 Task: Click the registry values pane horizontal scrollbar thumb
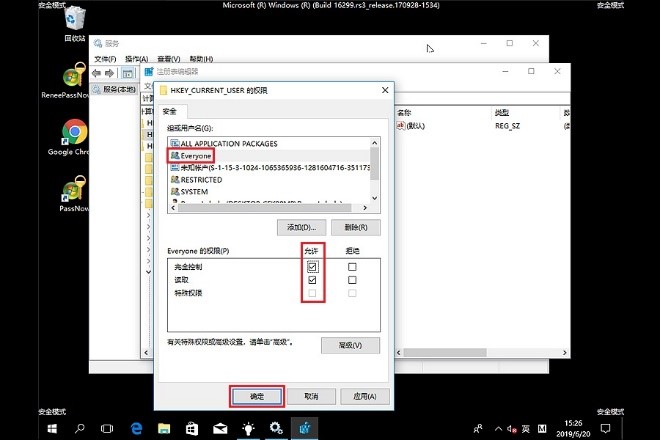pyautogui.click(x=445, y=352)
